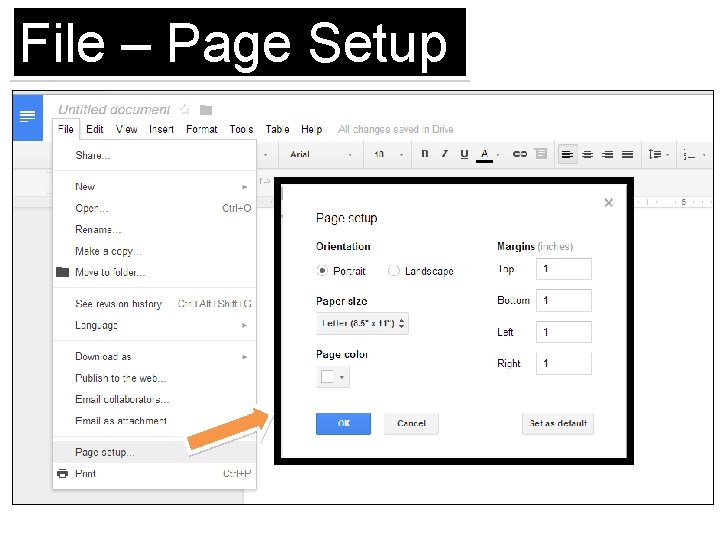Open the Edit menu
Image resolution: width=720 pixels, height=540 pixels.
click(95, 129)
